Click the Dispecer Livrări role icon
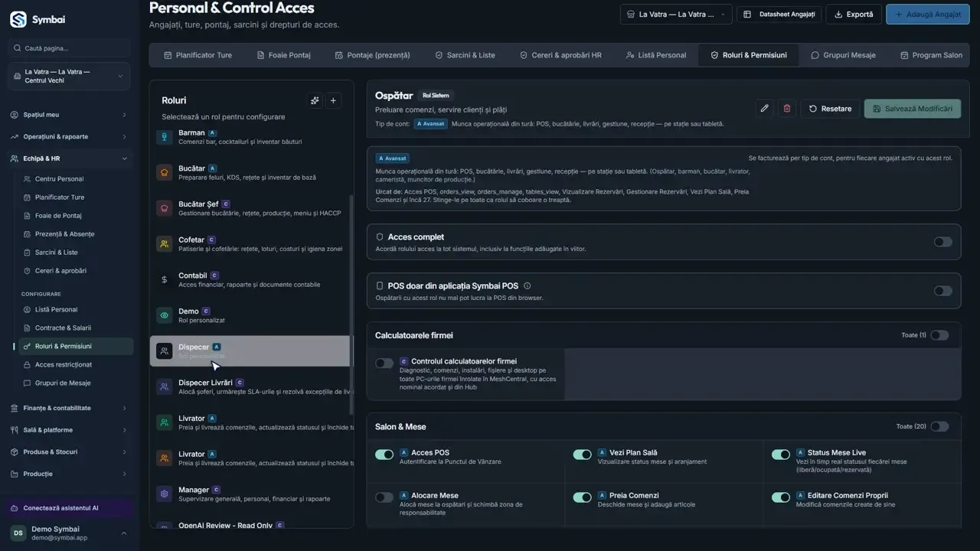The image size is (980, 551). [x=164, y=387]
